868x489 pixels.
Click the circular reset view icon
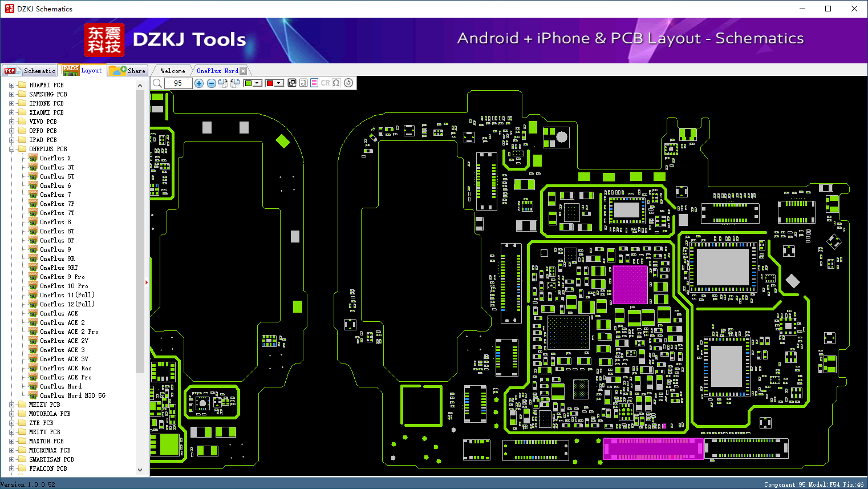pyautogui.click(x=348, y=83)
